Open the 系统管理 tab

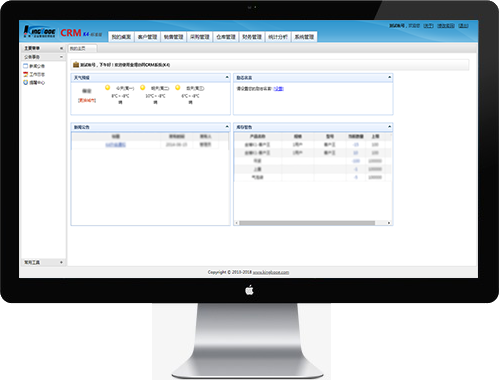tap(304, 37)
